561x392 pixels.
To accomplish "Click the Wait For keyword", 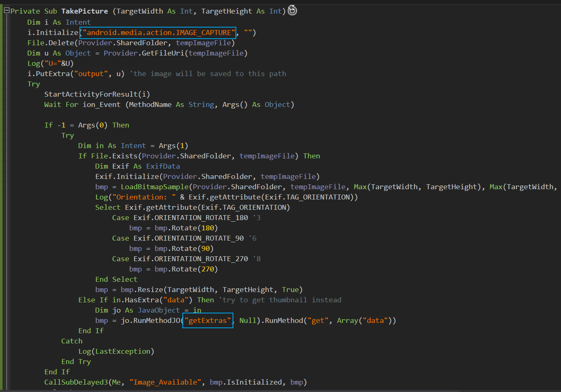I will [61, 104].
